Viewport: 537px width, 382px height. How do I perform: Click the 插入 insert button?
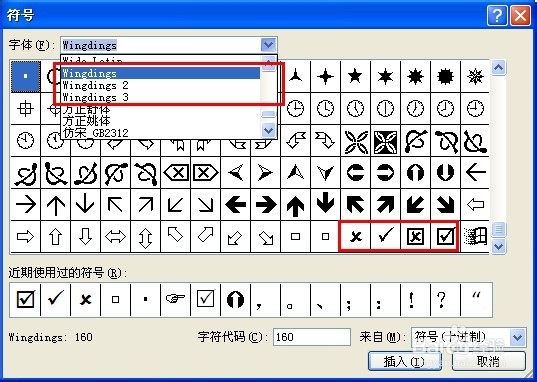click(404, 361)
